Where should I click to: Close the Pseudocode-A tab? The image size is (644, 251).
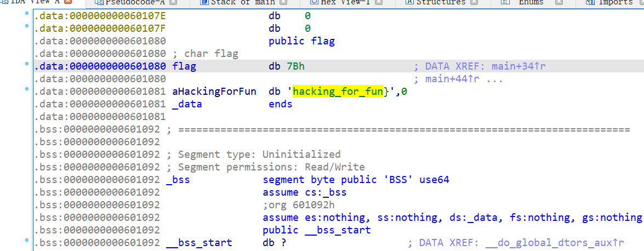tap(173, 2)
